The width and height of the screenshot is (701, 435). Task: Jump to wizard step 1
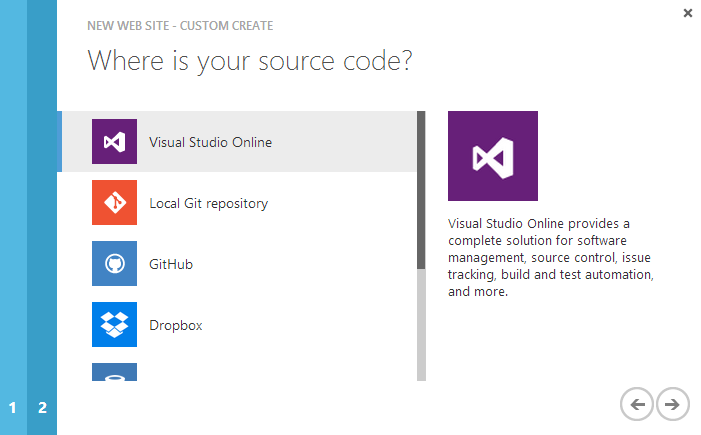tap(13, 407)
